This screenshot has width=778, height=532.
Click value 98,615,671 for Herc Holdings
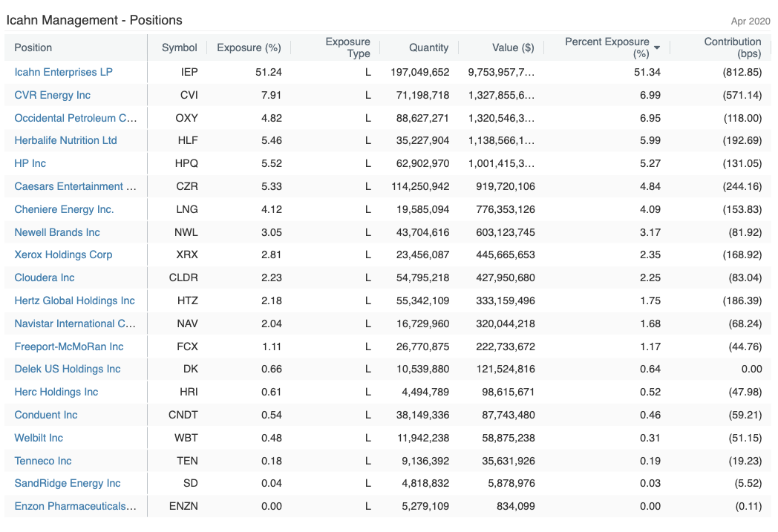tap(508, 392)
